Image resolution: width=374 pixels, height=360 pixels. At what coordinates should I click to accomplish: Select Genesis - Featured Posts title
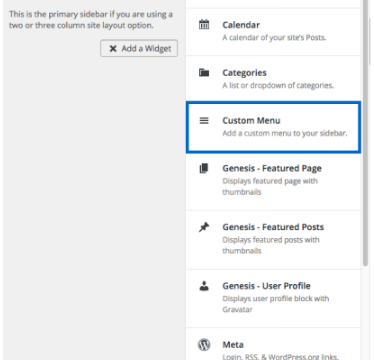tap(273, 227)
